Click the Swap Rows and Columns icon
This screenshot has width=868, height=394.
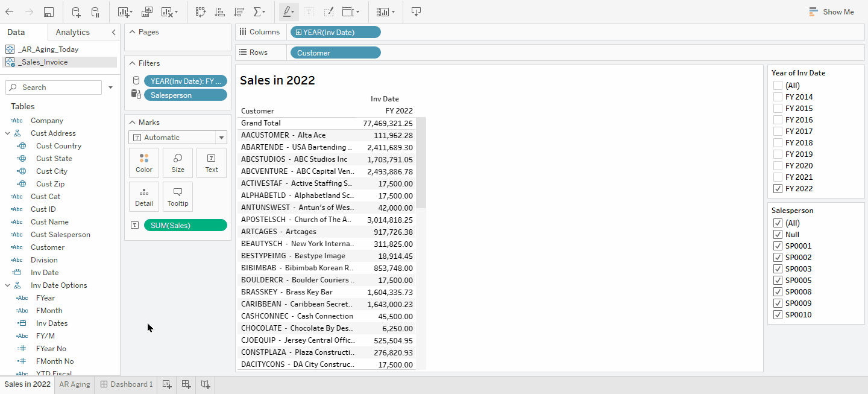click(x=200, y=12)
